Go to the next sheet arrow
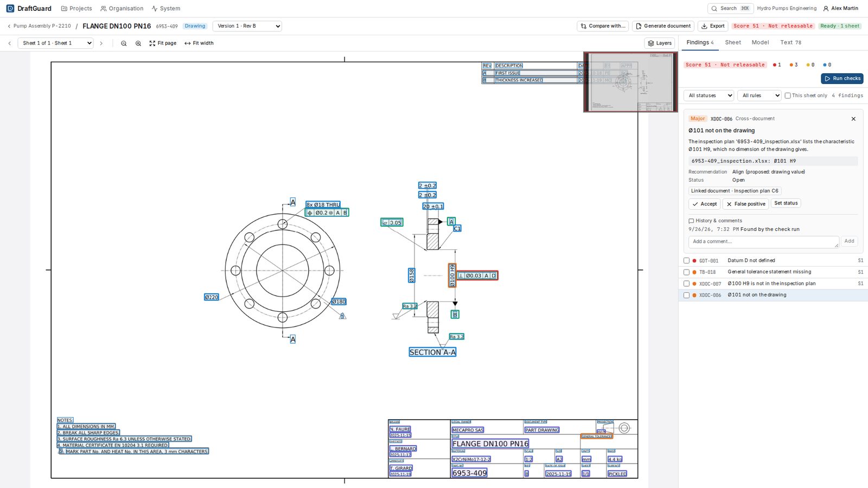This screenshot has height=488, width=868. click(101, 43)
